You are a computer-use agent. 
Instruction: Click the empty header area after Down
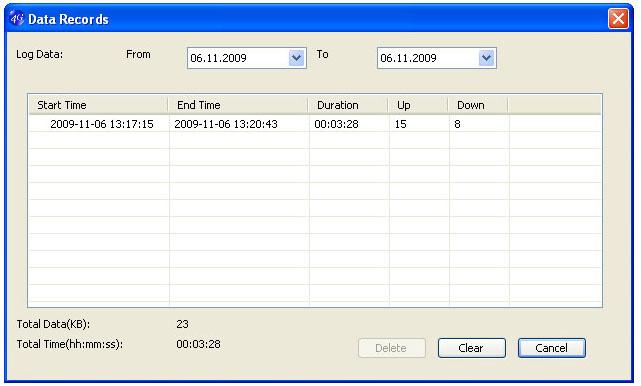point(555,105)
